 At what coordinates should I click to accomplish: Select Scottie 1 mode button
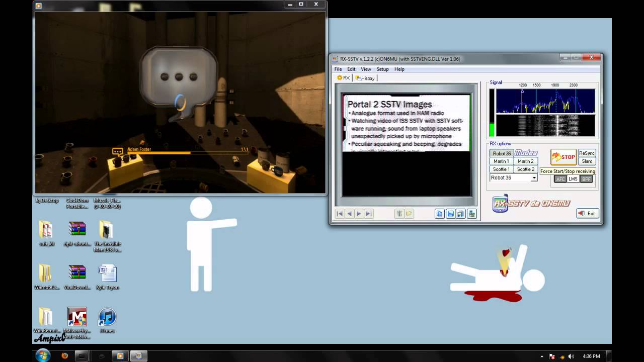pyautogui.click(x=502, y=169)
